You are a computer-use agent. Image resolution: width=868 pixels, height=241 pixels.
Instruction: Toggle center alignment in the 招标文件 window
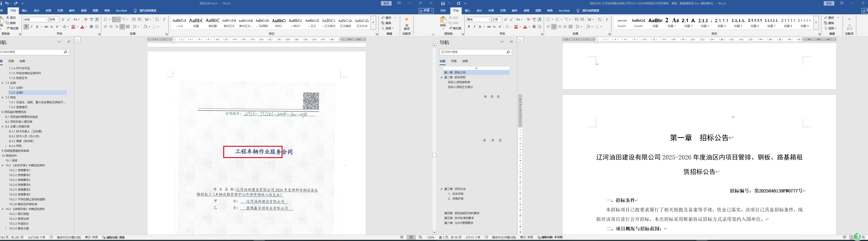[x=554, y=27]
